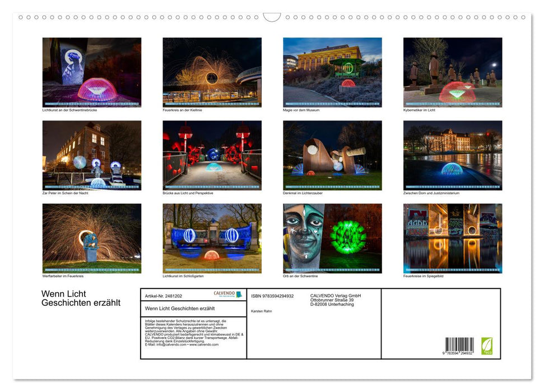Click the Denkmal im Lichterzauber photo
Viewport: 544px width, 392px height.
pos(332,155)
